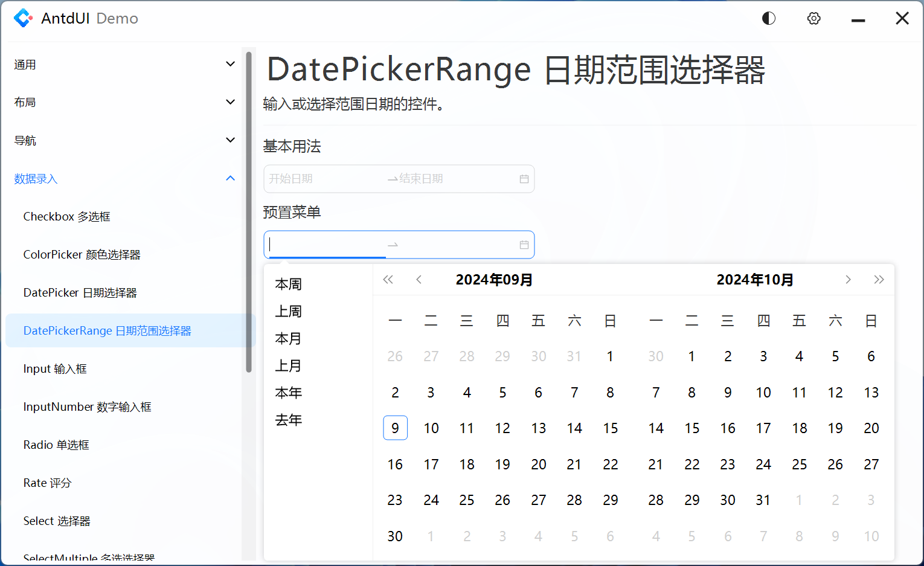924x566 pixels.
Task: Expand the 布局 sidebar section
Action: 124,102
